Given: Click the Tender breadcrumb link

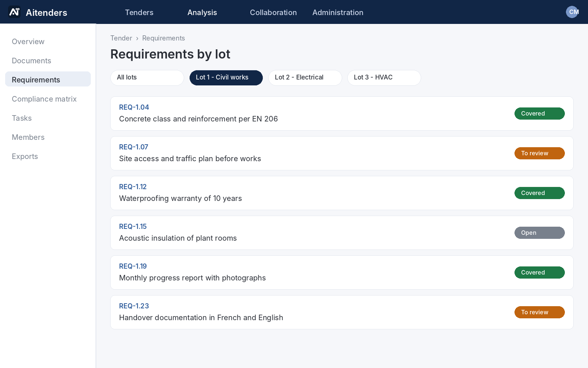Looking at the screenshot, I should [121, 38].
